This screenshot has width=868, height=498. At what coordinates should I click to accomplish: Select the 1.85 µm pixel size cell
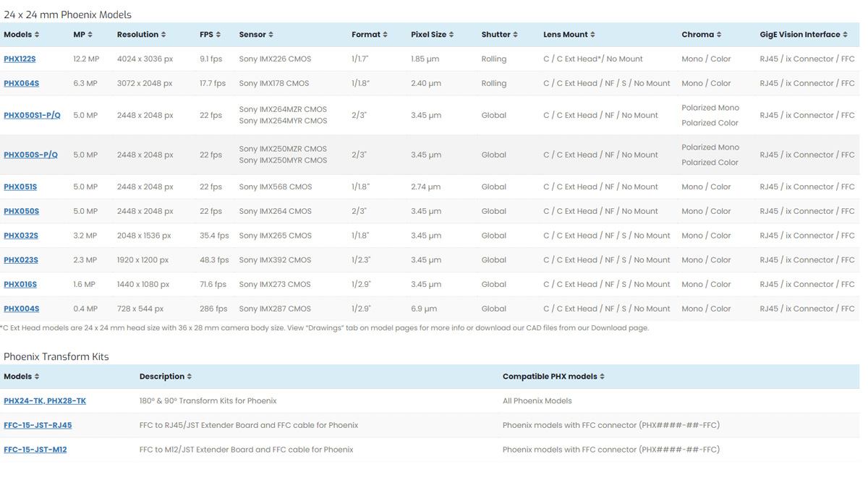click(425, 59)
